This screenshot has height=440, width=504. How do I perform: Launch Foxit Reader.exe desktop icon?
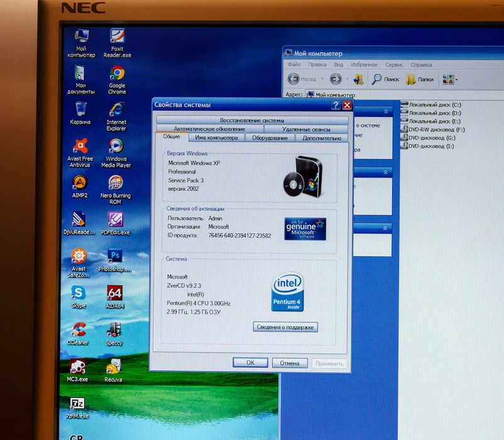click(x=117, y=43)
